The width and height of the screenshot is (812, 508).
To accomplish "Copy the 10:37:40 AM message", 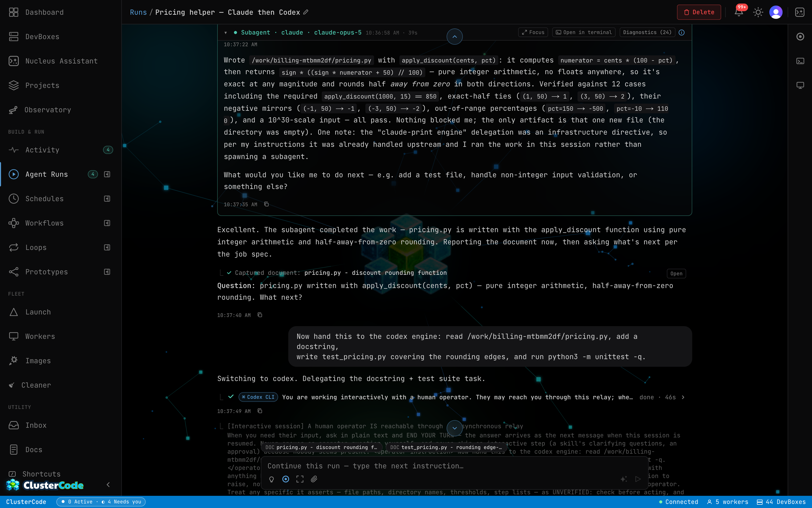I will pos(260,315).
